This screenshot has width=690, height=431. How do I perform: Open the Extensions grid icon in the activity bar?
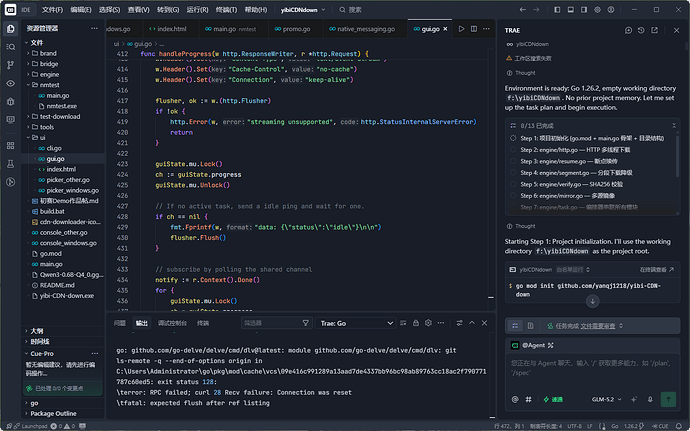click(x=11, y=145)
